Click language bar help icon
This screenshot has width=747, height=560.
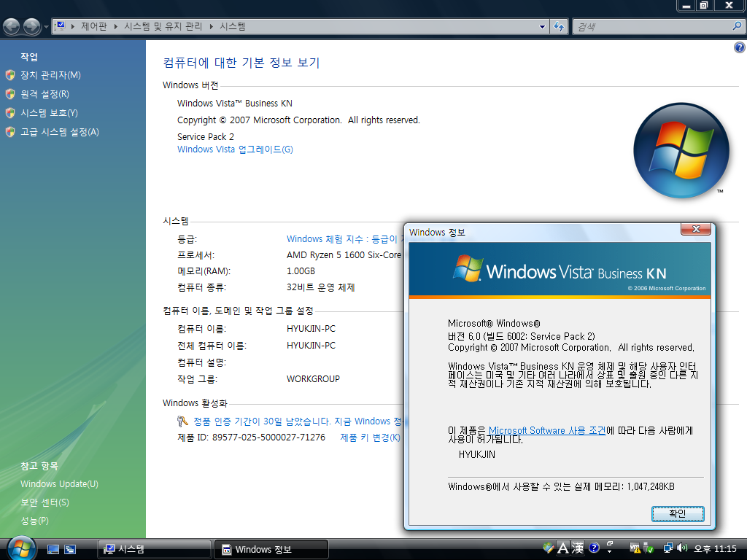[x=594, y=548]
